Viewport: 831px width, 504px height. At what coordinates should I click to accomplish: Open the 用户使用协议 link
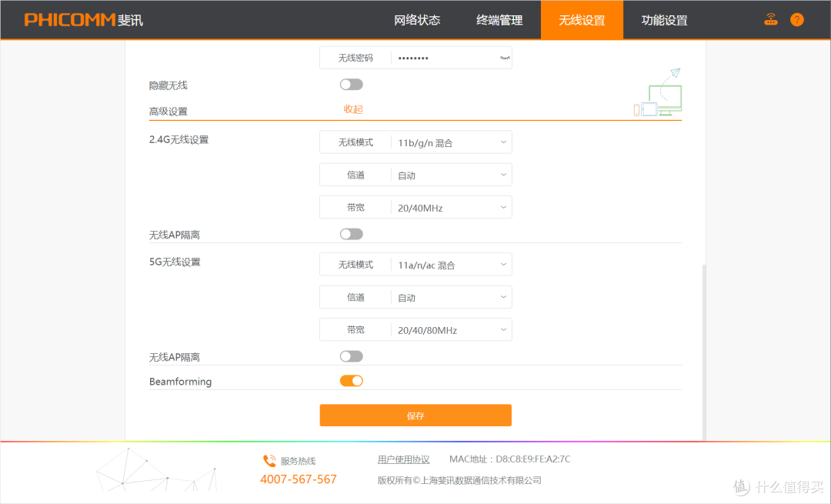click(x=403, y=459)
